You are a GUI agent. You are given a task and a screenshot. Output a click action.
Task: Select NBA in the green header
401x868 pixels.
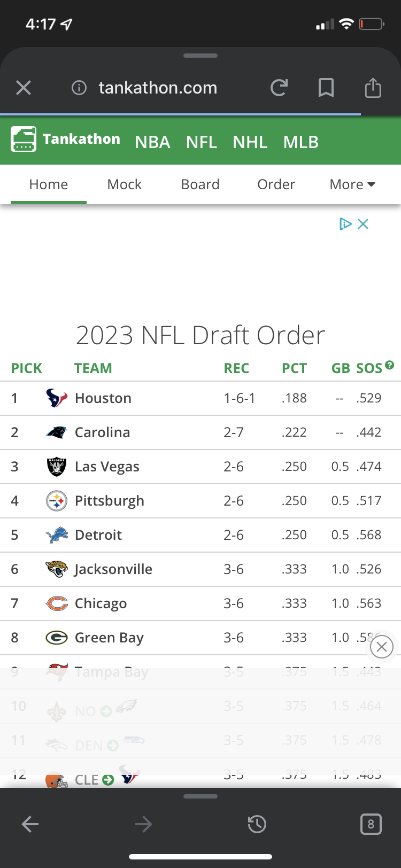[x=152, y=142]
